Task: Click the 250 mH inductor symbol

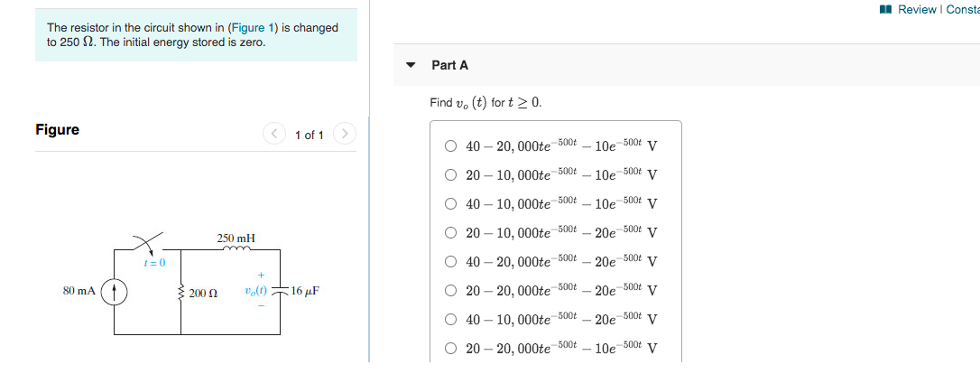Action: coord(236,248)
